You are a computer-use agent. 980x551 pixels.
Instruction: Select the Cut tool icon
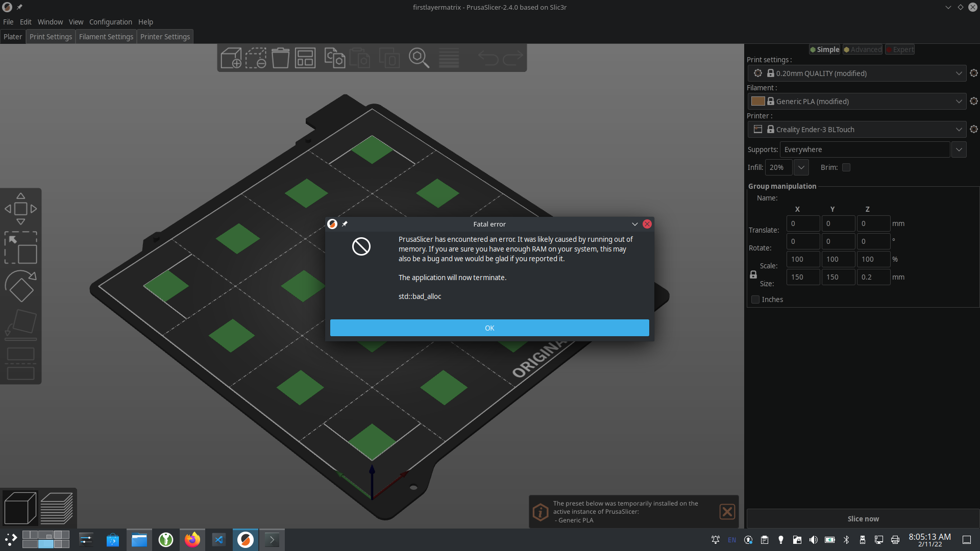point(20,363)
